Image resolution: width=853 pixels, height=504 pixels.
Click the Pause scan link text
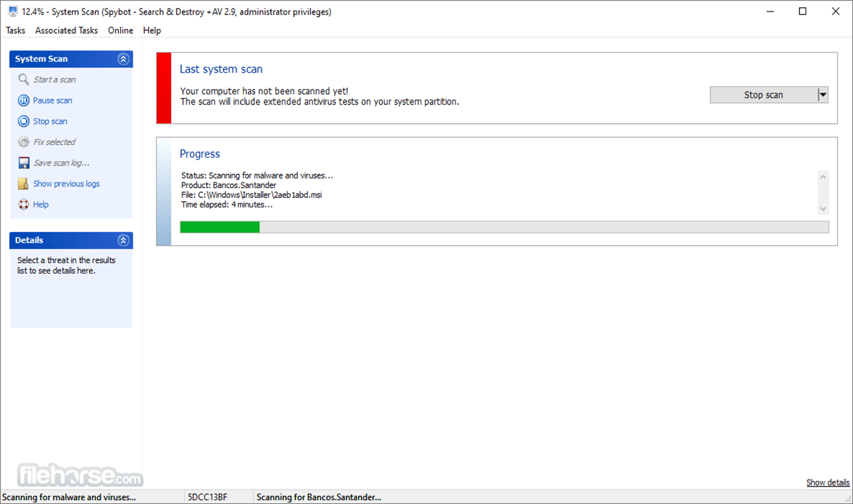point(52,101)
